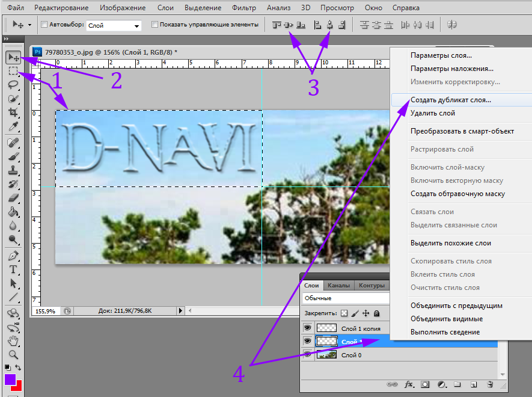Enable the Автовыбор checkbox

coord(44,25)
